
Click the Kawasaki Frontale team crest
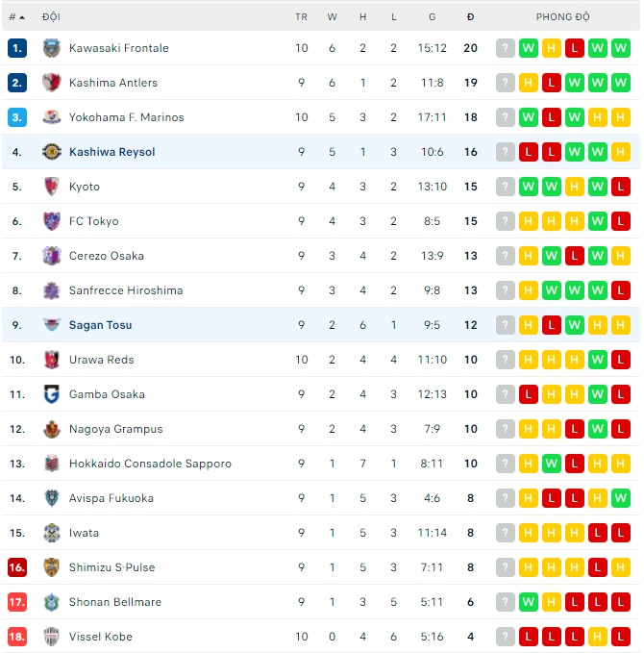(52, 48)
